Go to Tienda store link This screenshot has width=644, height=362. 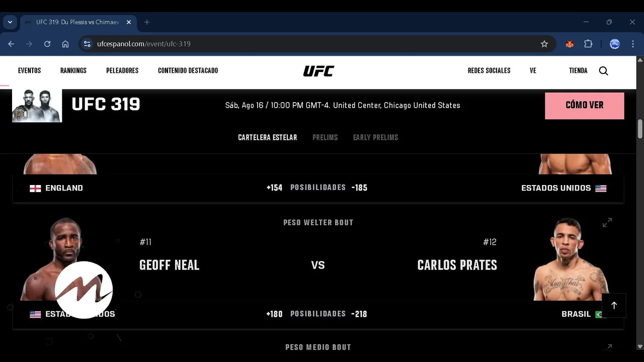[578, 71]
